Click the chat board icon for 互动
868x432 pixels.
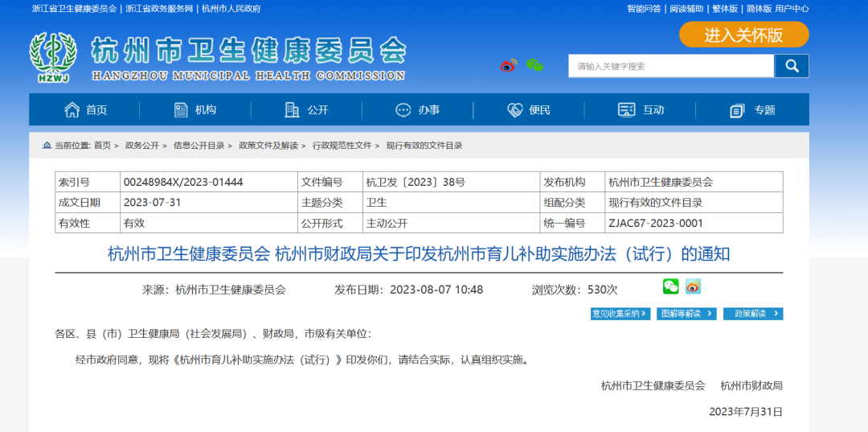(x=627, y=110)
